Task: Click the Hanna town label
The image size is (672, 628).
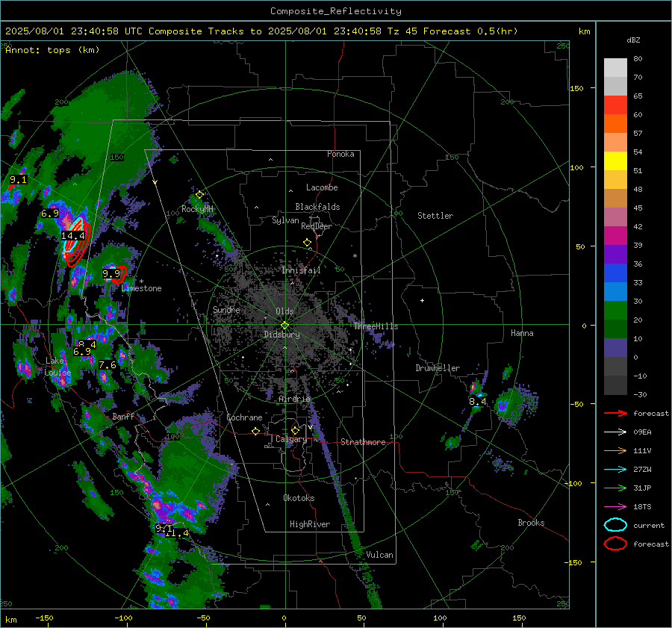Action: pyautogui.click(x=522, y=333)
